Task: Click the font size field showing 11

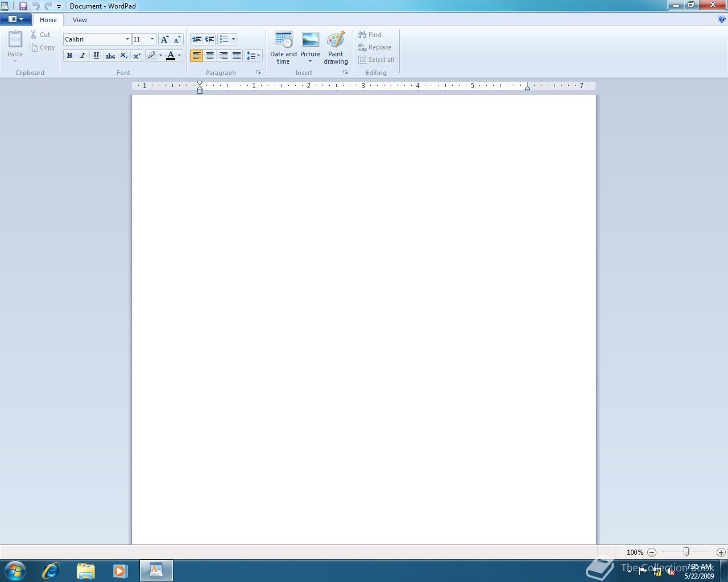Action: click(x=140, y=39)
